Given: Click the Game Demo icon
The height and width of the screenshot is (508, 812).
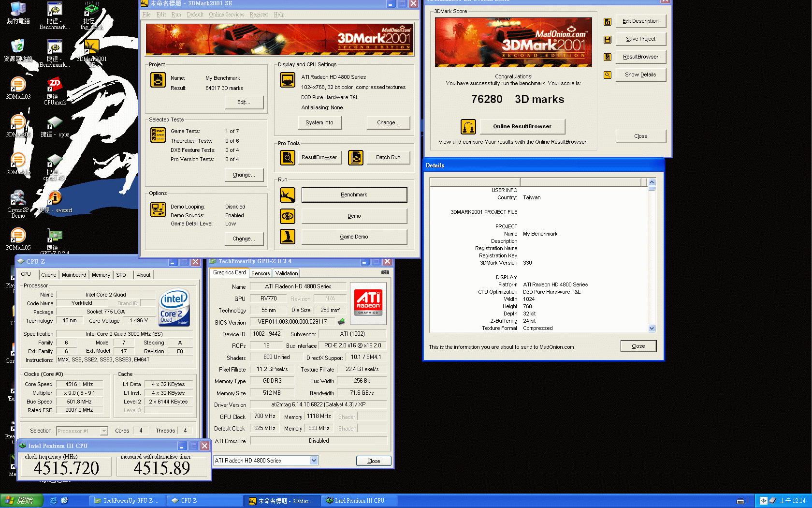Looking at the screenshot, I should (x=288, y=237).
